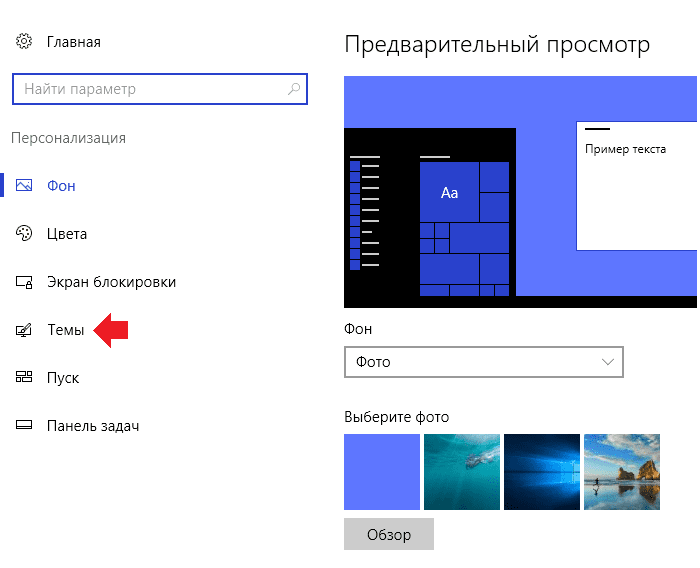Select the Фон menu item

[61, 185]
